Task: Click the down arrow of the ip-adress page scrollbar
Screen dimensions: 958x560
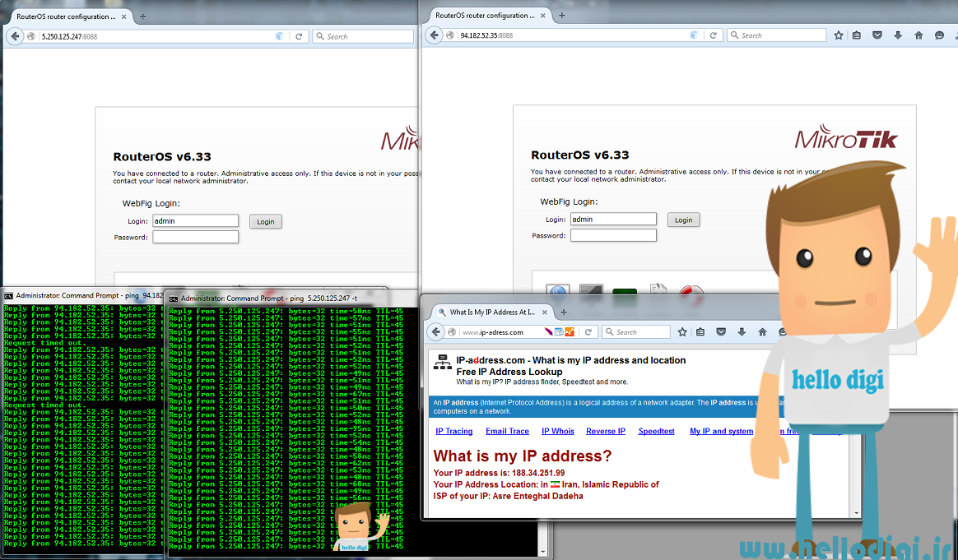Action: coord(856,513)
